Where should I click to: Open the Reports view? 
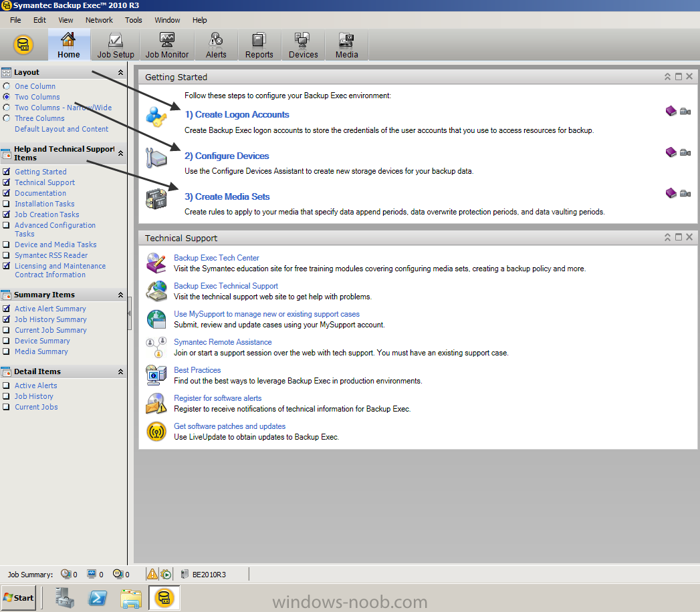click(x=259, y=45)
